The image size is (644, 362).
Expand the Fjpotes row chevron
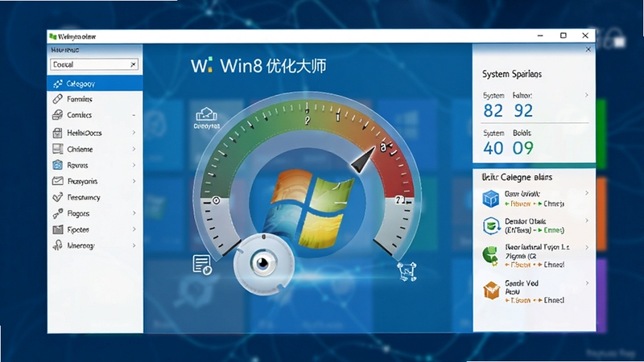pyautogui.click(x=134, y=229)
